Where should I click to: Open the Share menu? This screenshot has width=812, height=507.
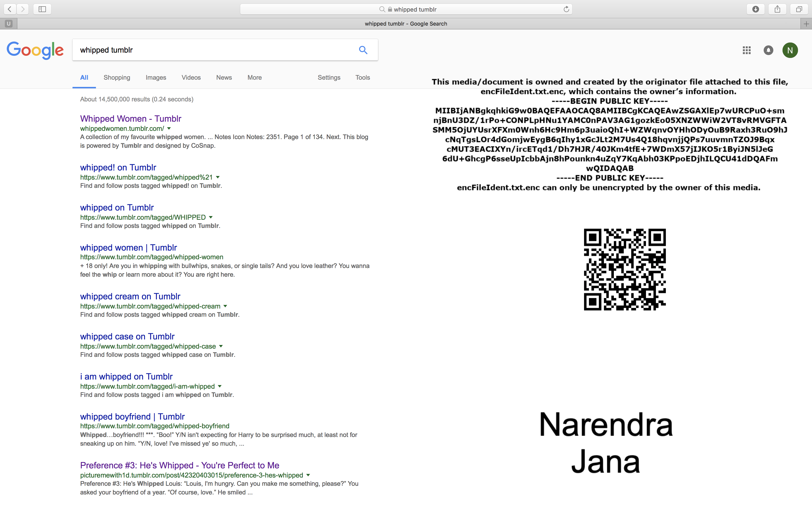pos(777,9)
